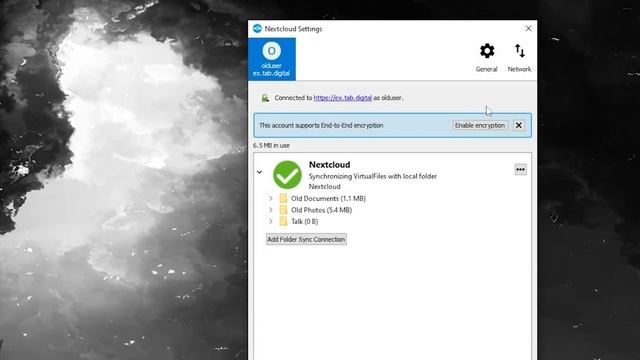Screen dimensions: 640x360
Task: Collapse the Nextcloud sync folder chevron
Action: [260, 172]
